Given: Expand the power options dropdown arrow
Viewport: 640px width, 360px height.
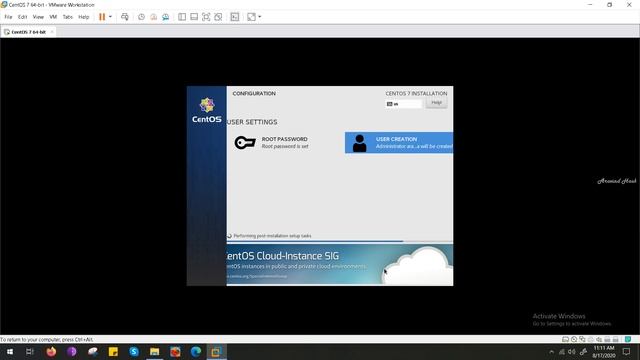Looking at the screenshot, I should (x=110, y=17).
